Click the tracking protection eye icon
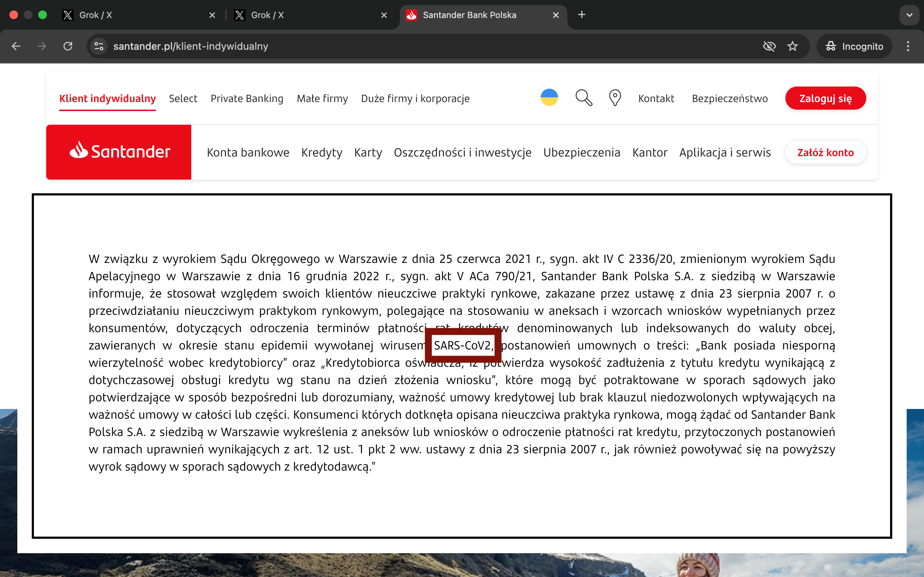This screenshot has width=924, height=577. pyautogui.click(x=769, y=46)
